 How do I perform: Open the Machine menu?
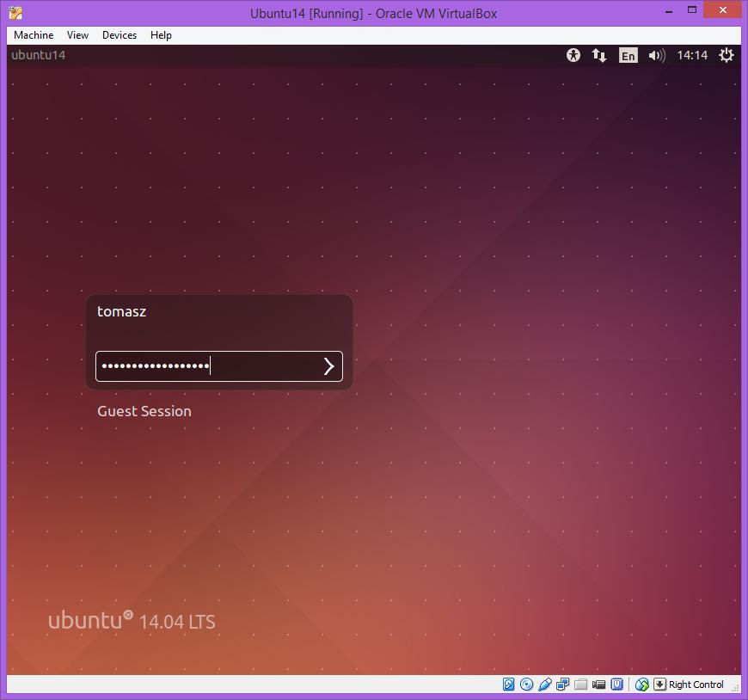(34, 35)
